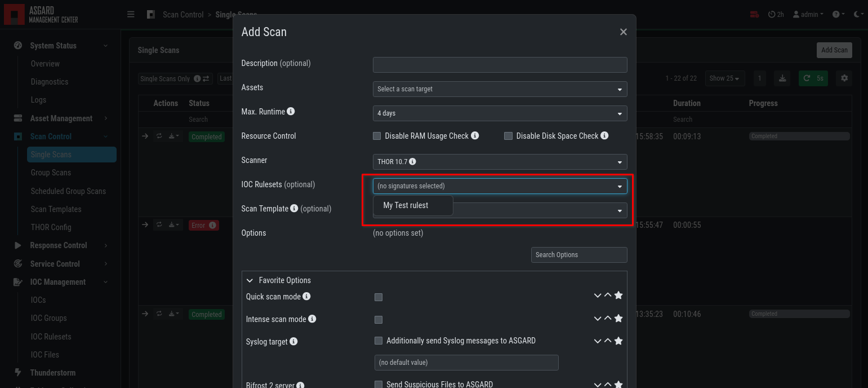Image resolution: width=868 pixels, height=388 pixels.
Task: Click the Syslog target info icon
Action: click(293, 341)
